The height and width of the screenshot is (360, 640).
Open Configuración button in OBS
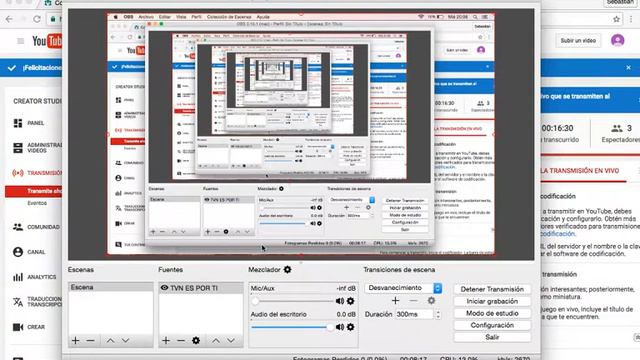coord(492,325)
